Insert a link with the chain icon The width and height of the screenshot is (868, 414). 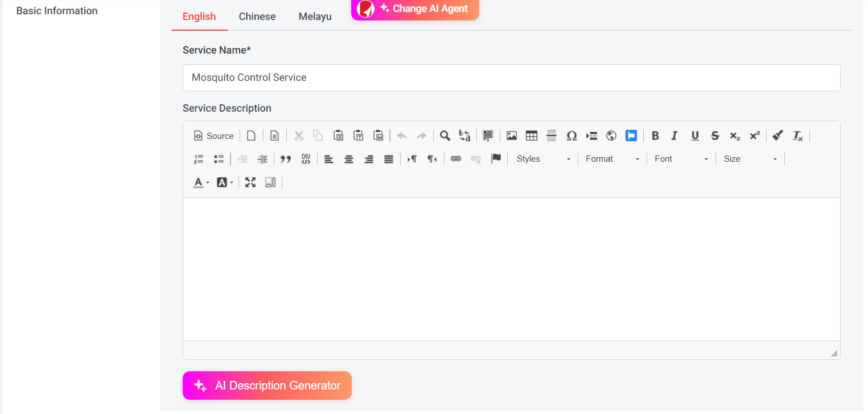coord(456,159)
